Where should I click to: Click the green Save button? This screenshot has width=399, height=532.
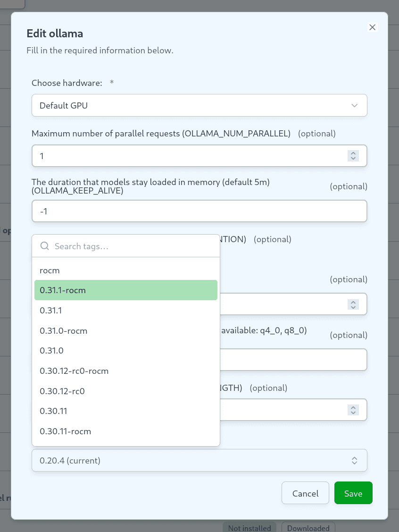353,493
